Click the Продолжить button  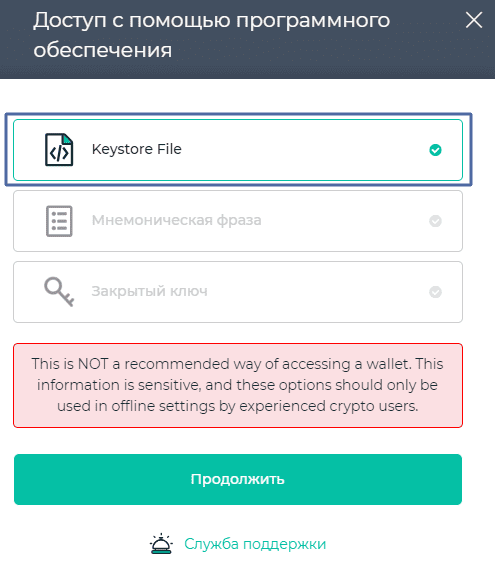click(238, 479)
